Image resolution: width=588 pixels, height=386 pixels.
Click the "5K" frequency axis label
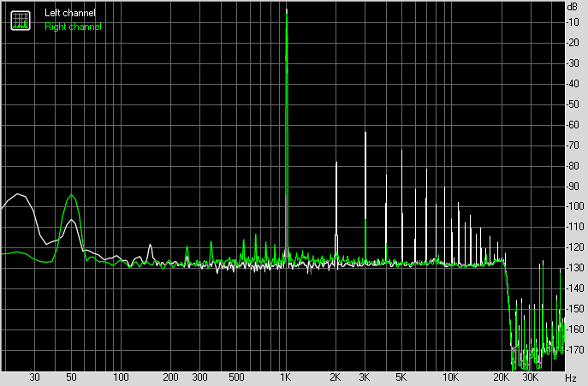[401, 377]
